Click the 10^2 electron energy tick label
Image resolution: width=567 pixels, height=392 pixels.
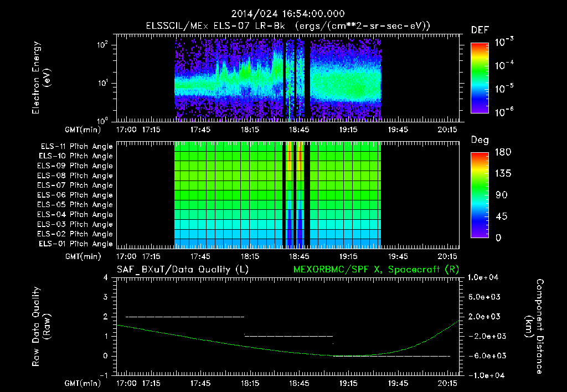click(102, 45)
